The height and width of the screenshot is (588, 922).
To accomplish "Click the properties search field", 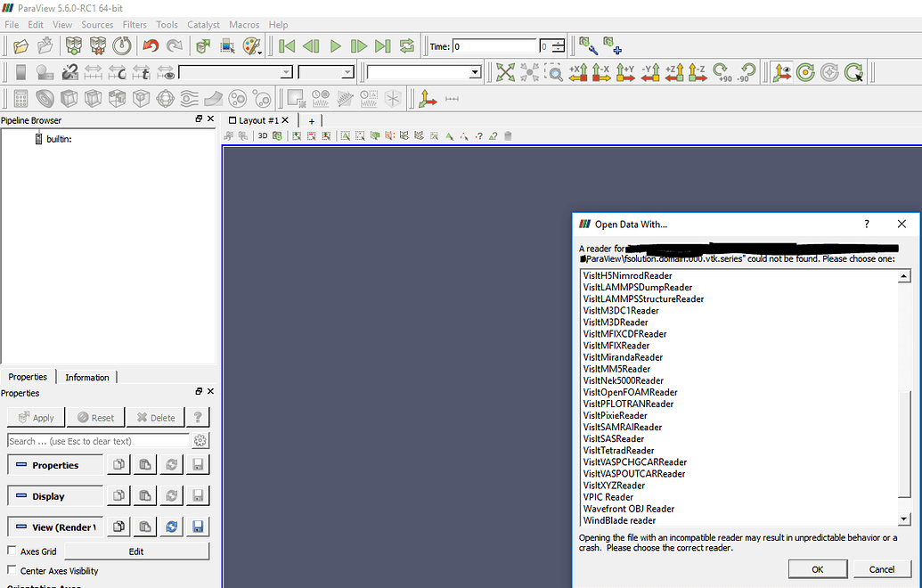I will (98, 441).
